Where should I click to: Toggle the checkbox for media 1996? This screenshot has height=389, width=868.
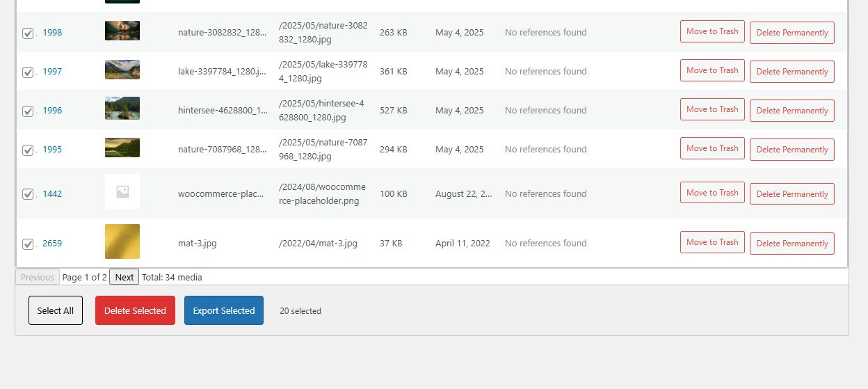click(28, 111)
